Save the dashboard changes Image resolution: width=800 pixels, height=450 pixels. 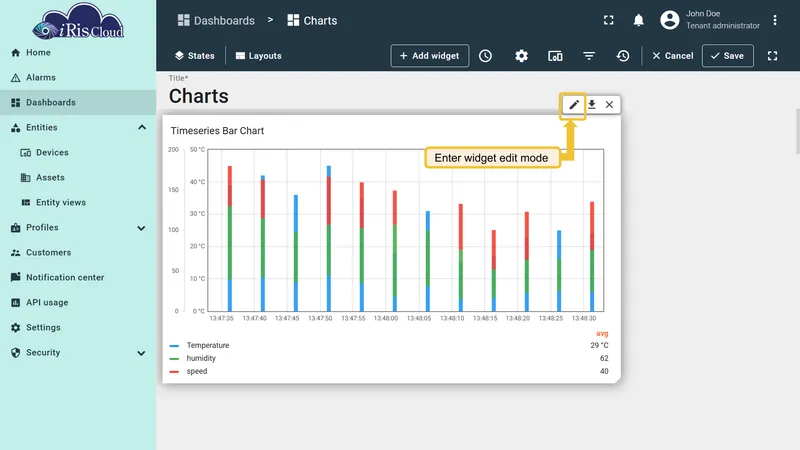pos(728,56)
